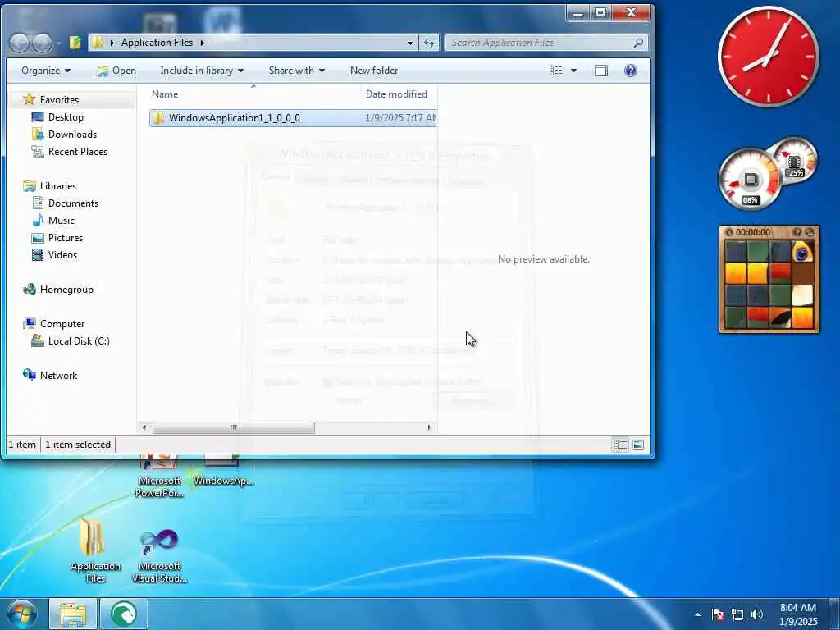Open the network tray icon
Image resolution: width=840 pixels, height=630 pixels.
(x=737, y=614)
